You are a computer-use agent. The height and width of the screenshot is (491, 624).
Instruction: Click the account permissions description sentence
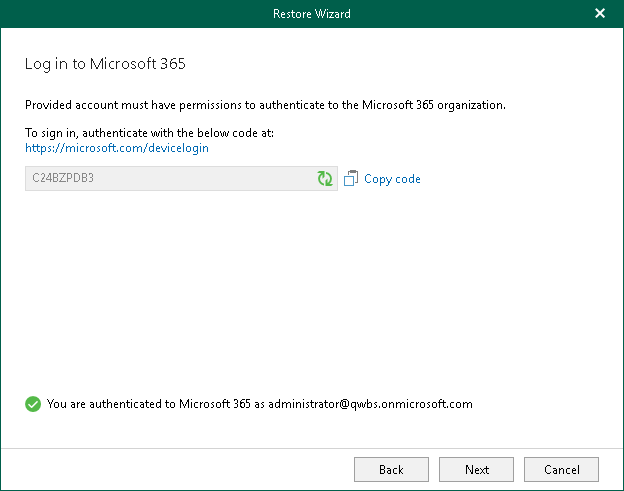tap(260, 104)
